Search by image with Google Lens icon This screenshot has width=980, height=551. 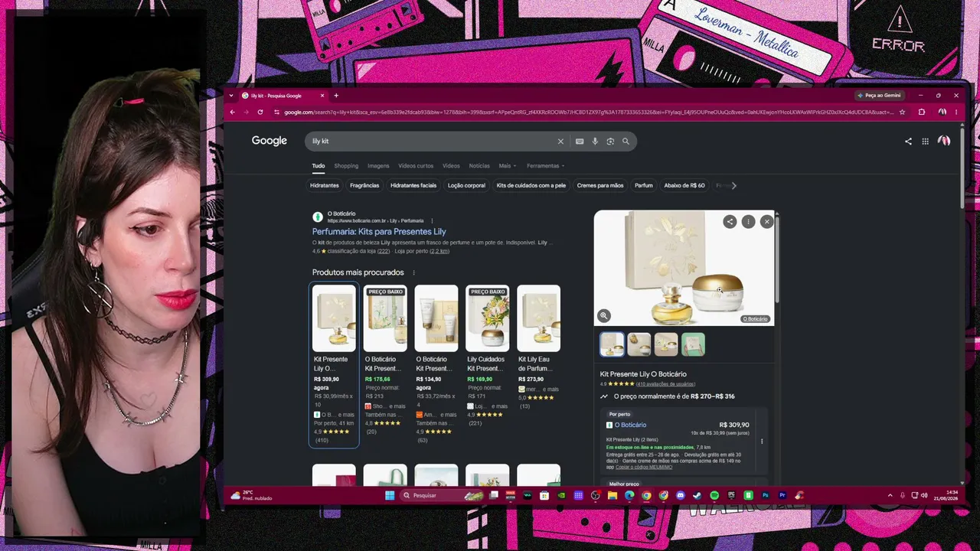coord(610,142)
